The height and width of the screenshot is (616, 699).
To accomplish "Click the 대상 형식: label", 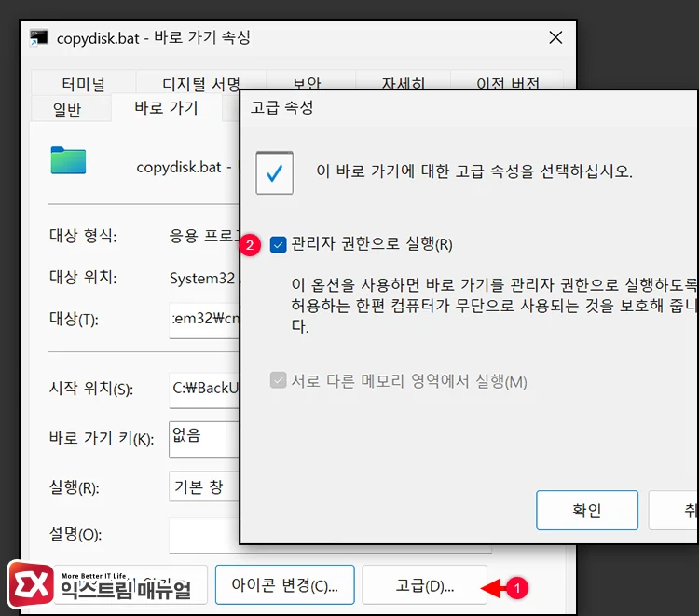I will click(x=83, y=236).
